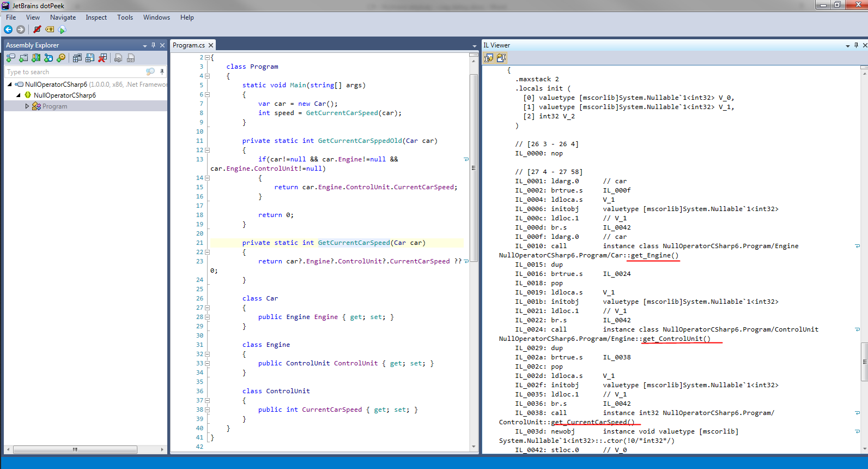This screenshot has width=868, height=469.
Task: Click the Generate PDB icon
Action: click(x=131, y=58)
